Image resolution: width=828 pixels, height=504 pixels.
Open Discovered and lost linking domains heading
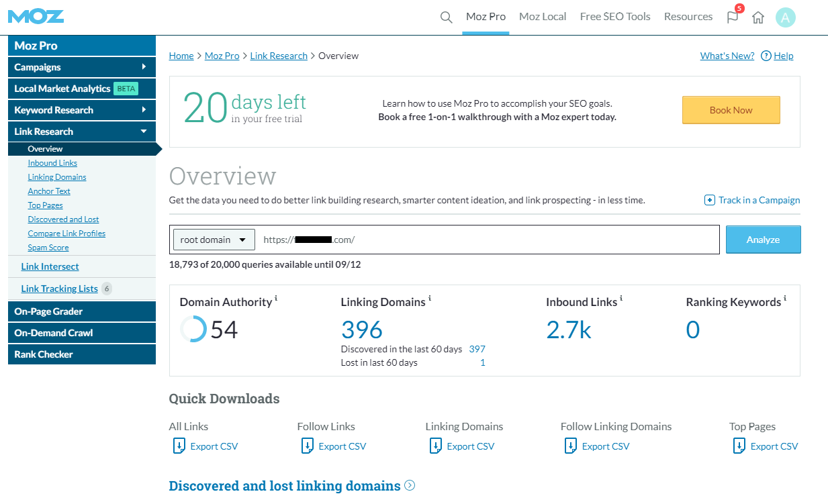click(x=285, y=485)
